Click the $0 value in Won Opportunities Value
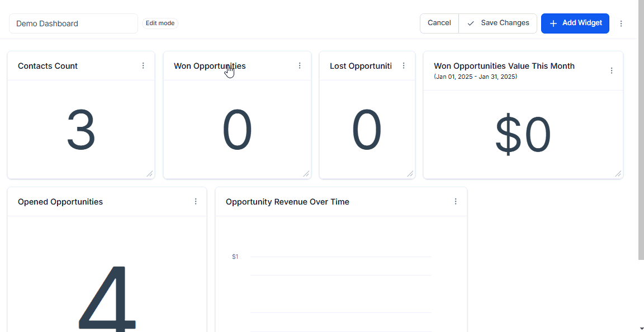The height and width of the screenshot is (332, 644). point(523,135)
